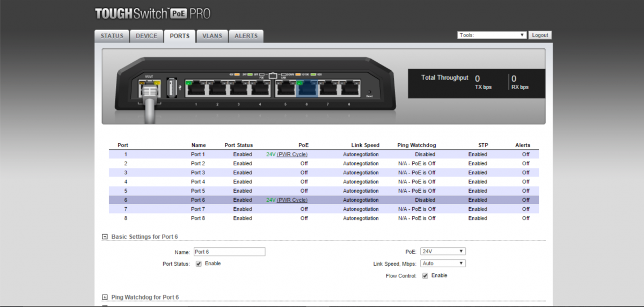The image size is (644, 307).
Task: Select the Port 2 table row
Action: (324, 163)
